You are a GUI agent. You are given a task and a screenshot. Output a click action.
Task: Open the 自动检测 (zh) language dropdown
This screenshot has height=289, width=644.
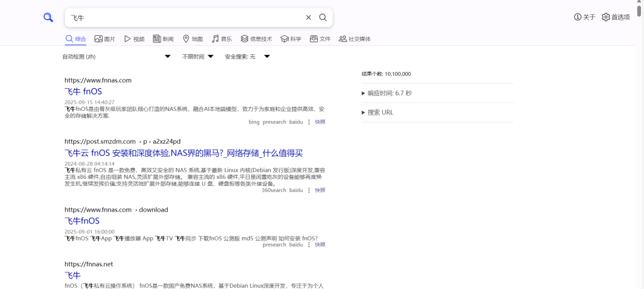tap(117, 57)
